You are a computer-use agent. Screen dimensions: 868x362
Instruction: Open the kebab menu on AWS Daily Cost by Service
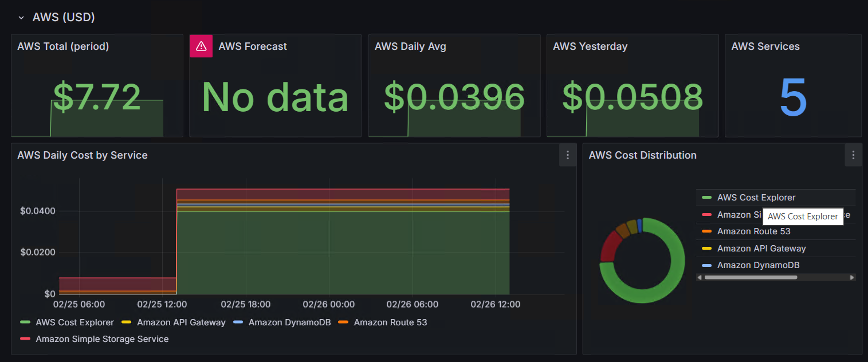[567, 155]
